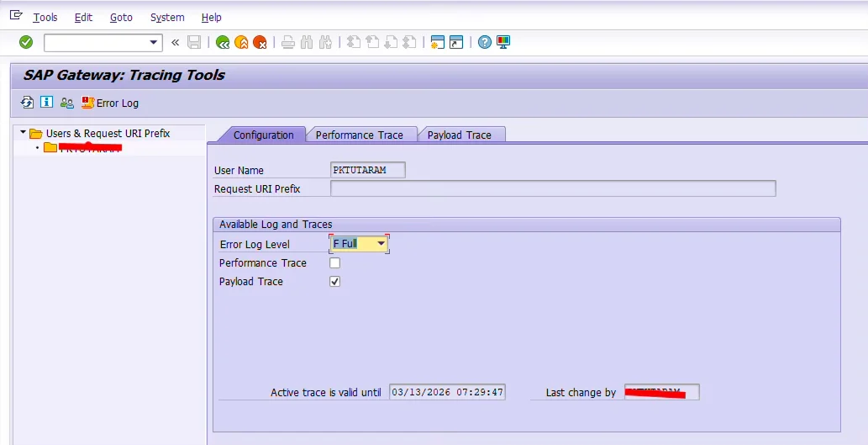Switch to the Payload Trace tab
This screenshot has height=445, width=868.
(x=460, y=135)
